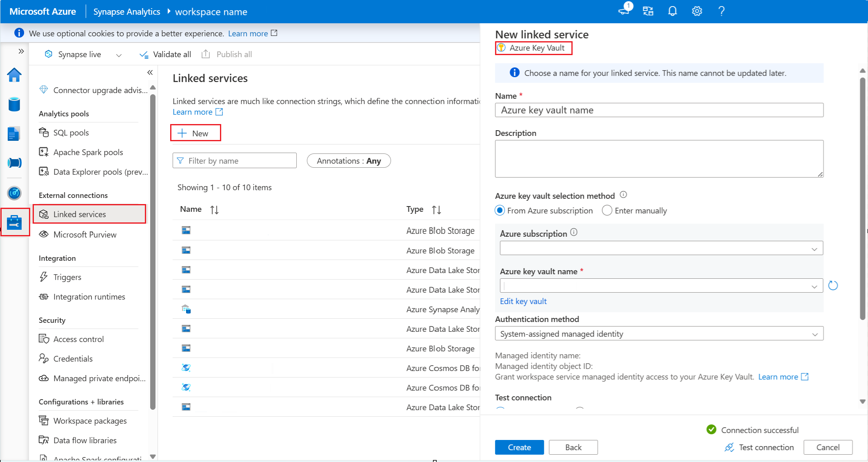Viewport: 868px width, 462px height.
Task: Open the Annotations: Any filter dropdown
Action: pos(348,160)
